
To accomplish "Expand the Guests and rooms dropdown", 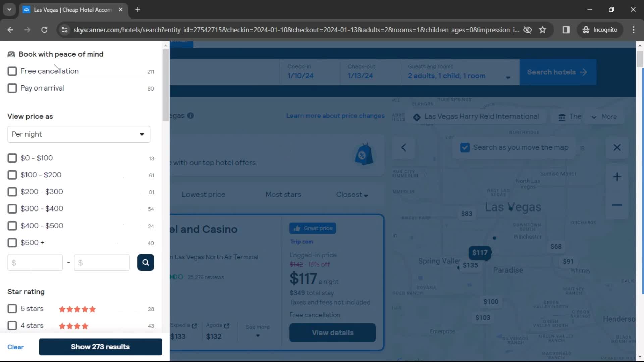I will 460,72.
